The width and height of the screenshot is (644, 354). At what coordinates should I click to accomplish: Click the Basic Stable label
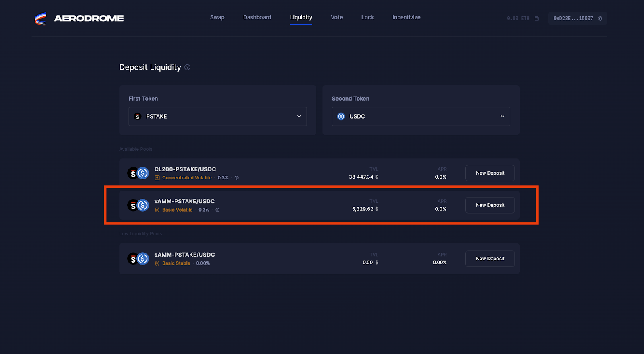pyautogui.click(x=176, y=263)
